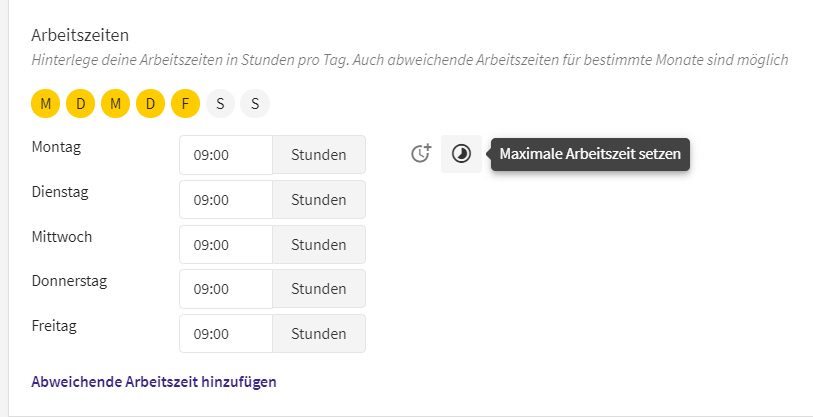Click the Stunden label next to Mittwoch
The height and width of the screenshot is (417, 813).
(x=319, y=244)
